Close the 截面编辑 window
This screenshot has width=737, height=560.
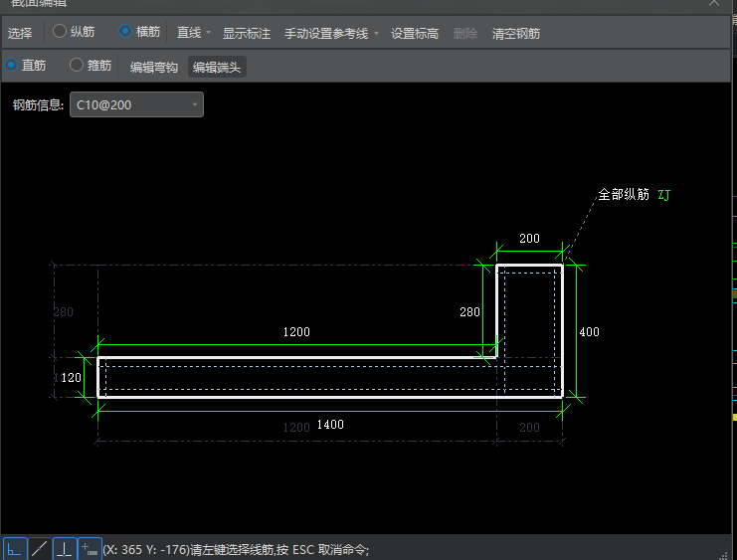[714, 3]
